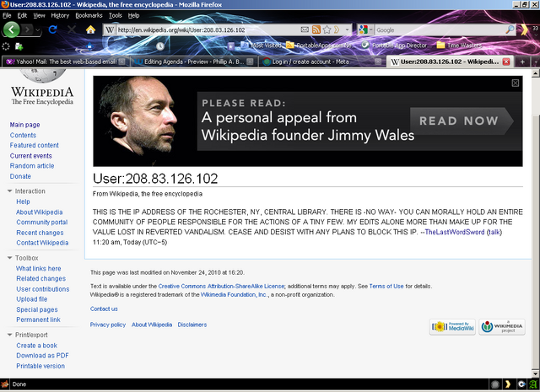Screen dimensions: 540x392
Task: Open the Portable App Directory bookmark
Action: (x=395, y=45)
